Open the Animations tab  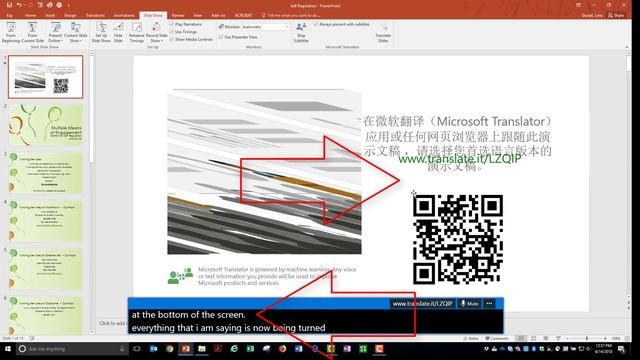click(124, 15)
